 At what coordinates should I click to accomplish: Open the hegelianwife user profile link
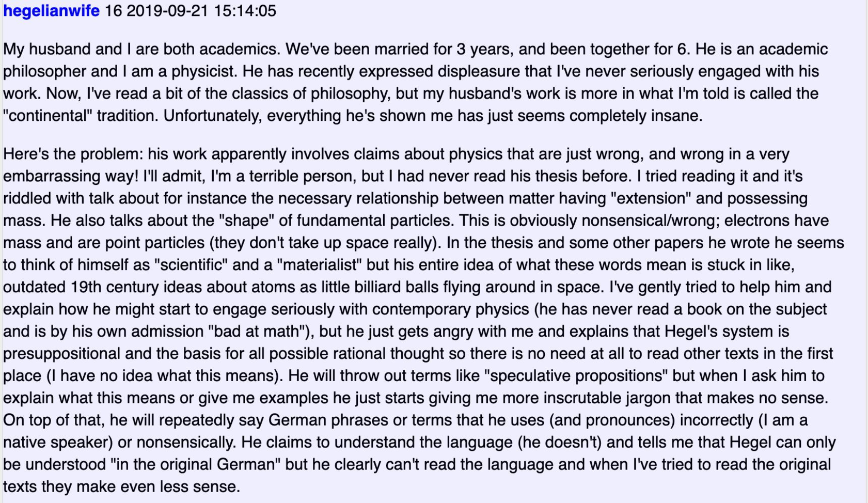tap(51, 11)
